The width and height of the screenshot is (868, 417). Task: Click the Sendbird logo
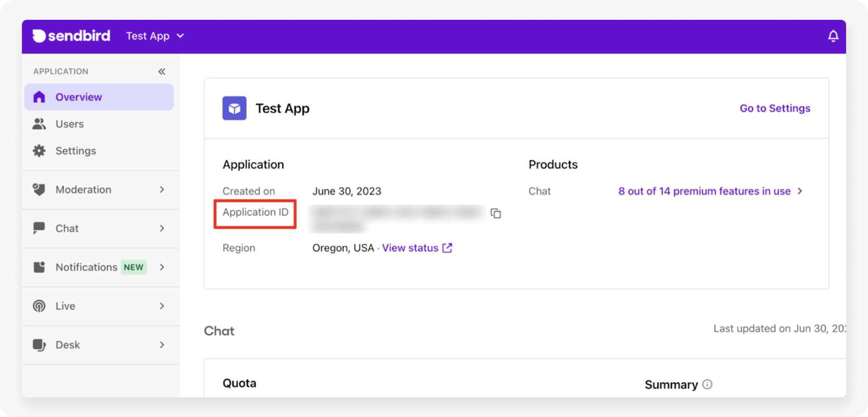click(x=71, y=35)
